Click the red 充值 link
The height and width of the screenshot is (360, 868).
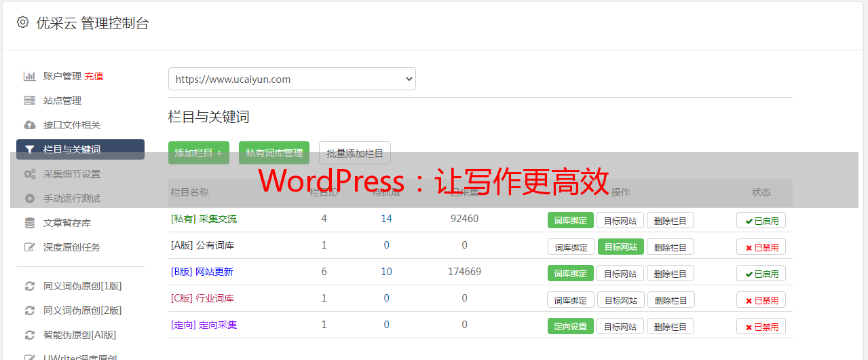tap(94, 76)
